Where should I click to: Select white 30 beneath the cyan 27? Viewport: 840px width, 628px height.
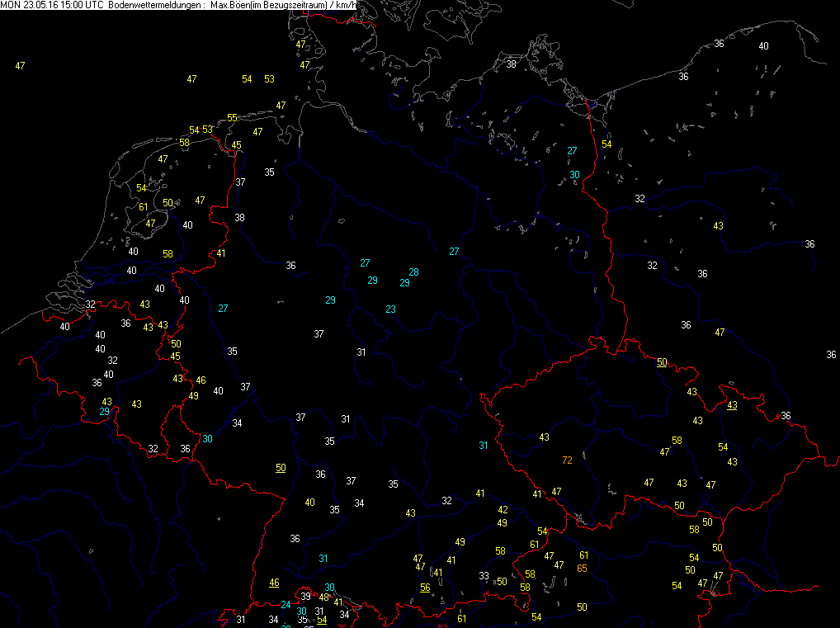pyautogui.click(x=574, y=174)
